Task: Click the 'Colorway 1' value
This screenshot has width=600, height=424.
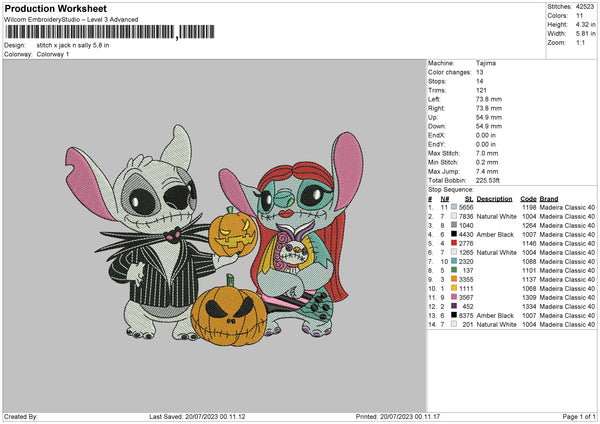Action: (53, 54)
